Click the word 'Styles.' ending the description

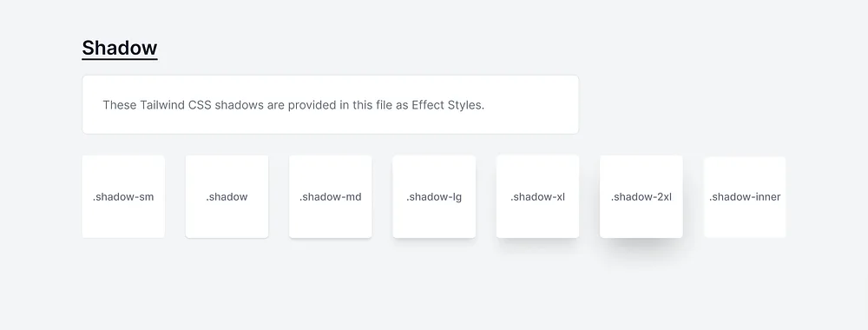pyautogui.click(x=465, y=105)
